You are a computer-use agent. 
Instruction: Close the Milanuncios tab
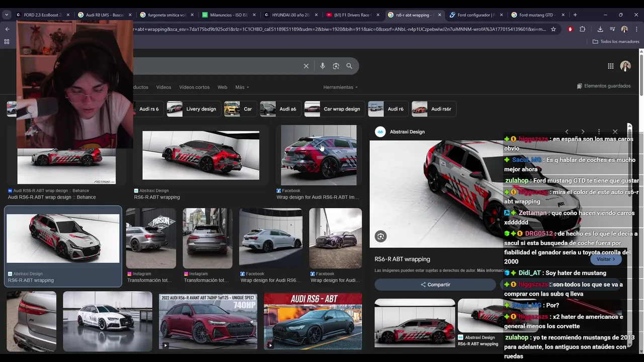254,15
